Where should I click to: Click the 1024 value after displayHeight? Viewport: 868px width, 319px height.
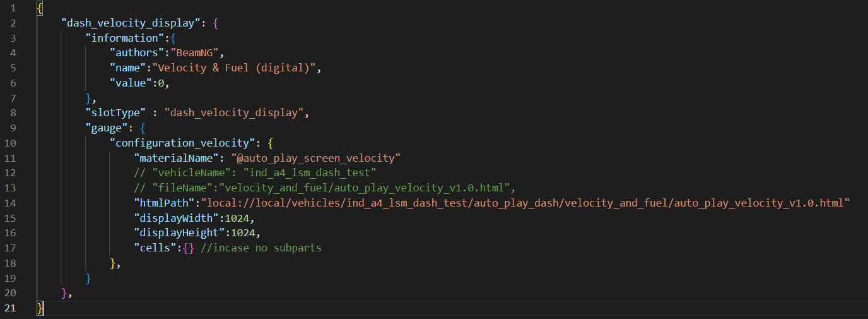[243, 233]
